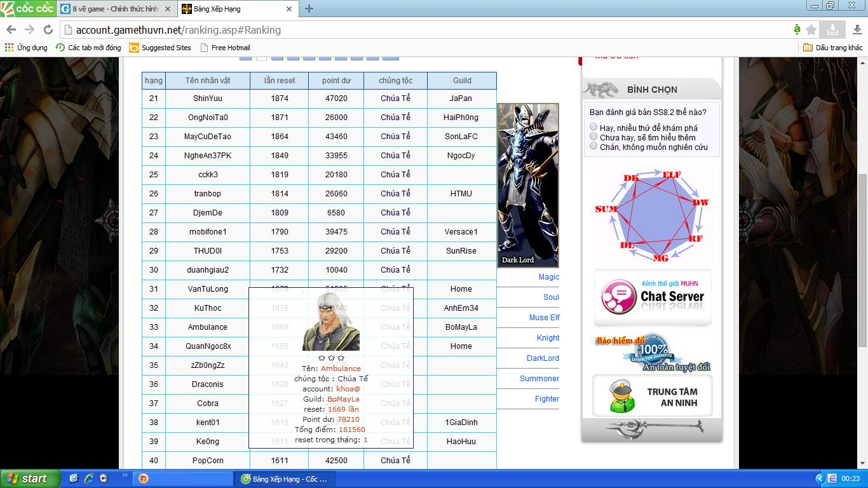Viewport: 868px width, 488px height.
Task: Click the "Guild" column header
Action: (462, 81)
